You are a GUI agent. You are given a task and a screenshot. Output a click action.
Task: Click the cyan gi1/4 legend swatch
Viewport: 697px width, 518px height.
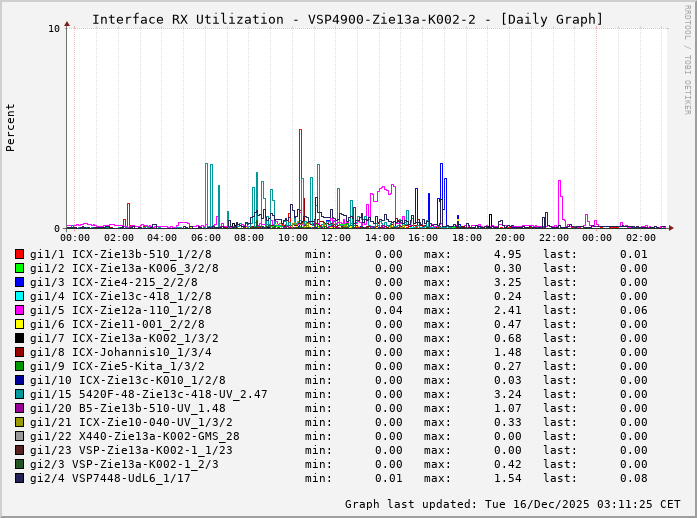[19, 296]
